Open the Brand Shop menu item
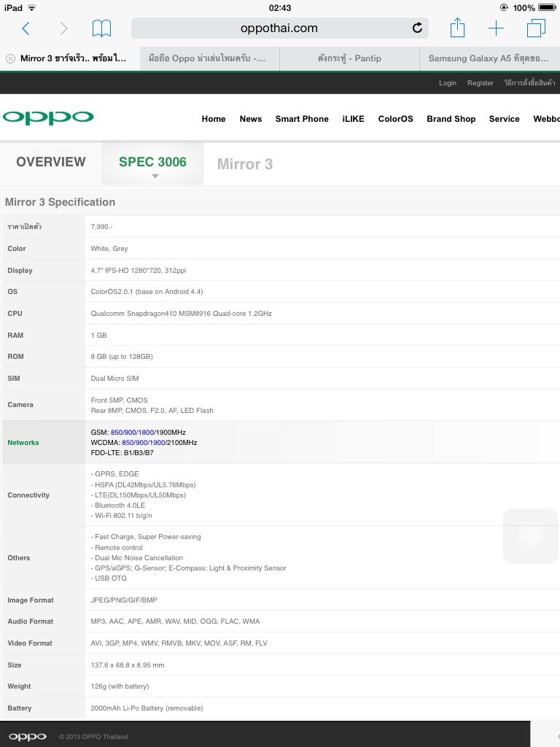The image size is (560, 747). 451,119
